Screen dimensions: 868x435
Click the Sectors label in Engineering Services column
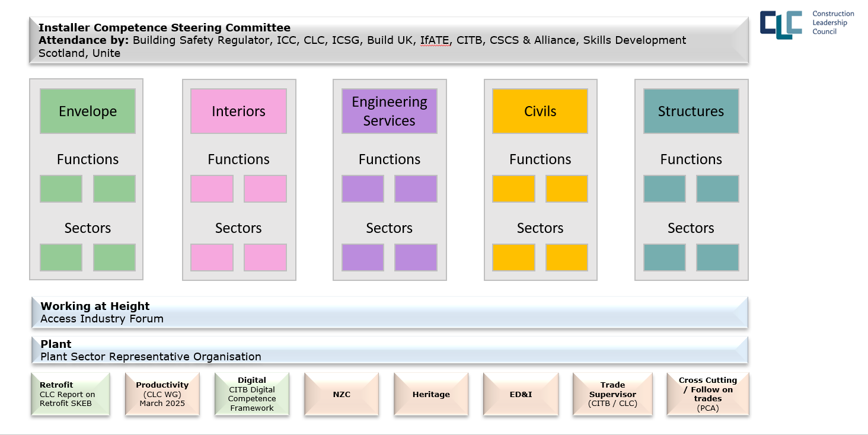390,228
